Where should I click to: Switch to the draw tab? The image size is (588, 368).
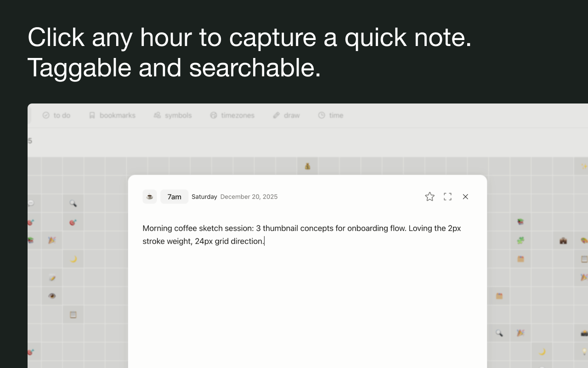click(x=287, y=115)
